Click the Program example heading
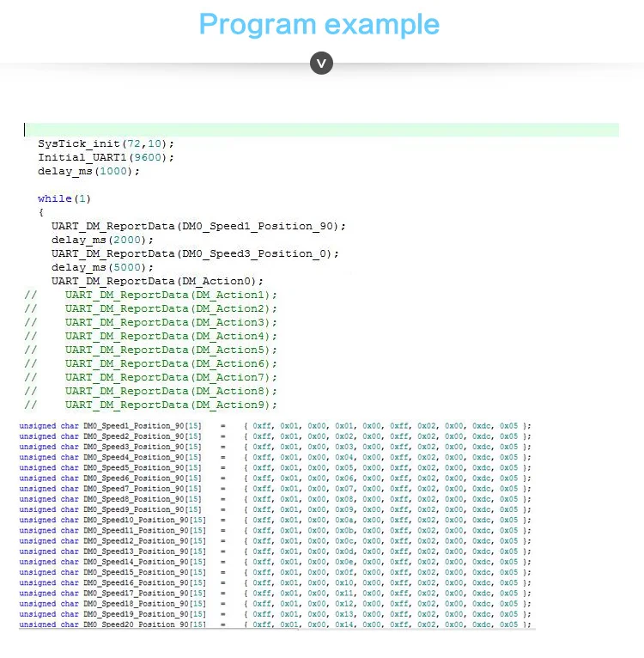Image resolution: width=644 pixels, height=658 pixels. click(x=319, y=24)
